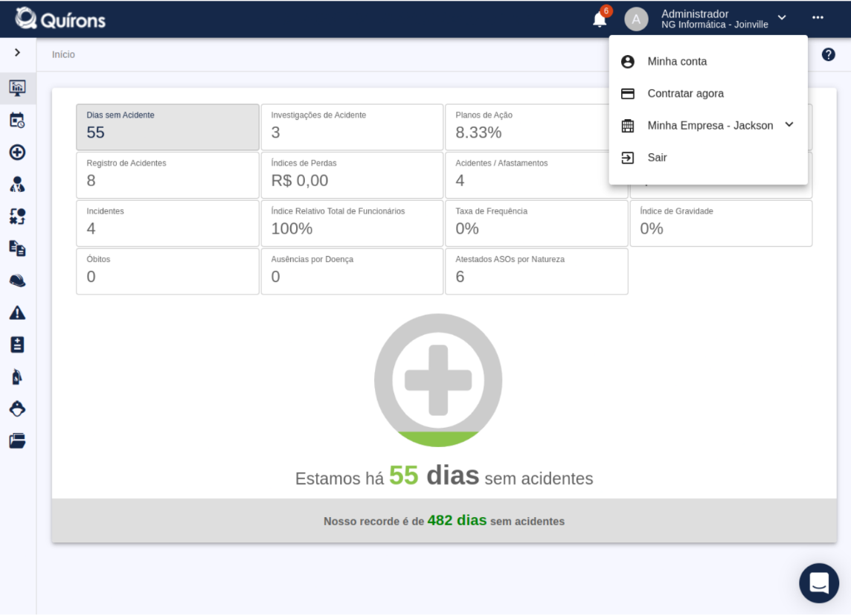Open the health plus-circle sidebar icon
Screen dimensions: 851x616
pyautogui.click(x=17, y=152)
